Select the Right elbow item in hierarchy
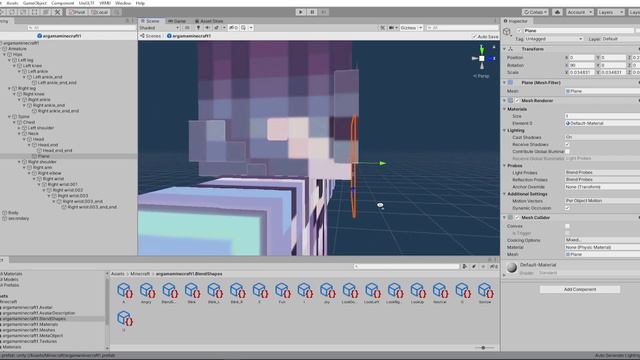 tap(49, 173)
